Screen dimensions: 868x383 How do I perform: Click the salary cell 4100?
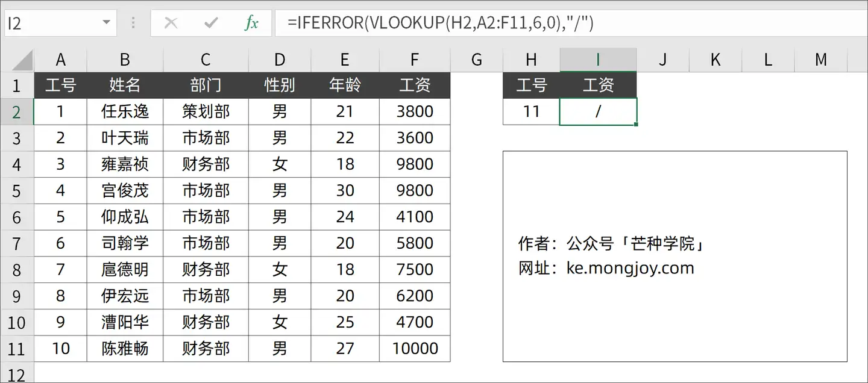click(x=415, y=217)
